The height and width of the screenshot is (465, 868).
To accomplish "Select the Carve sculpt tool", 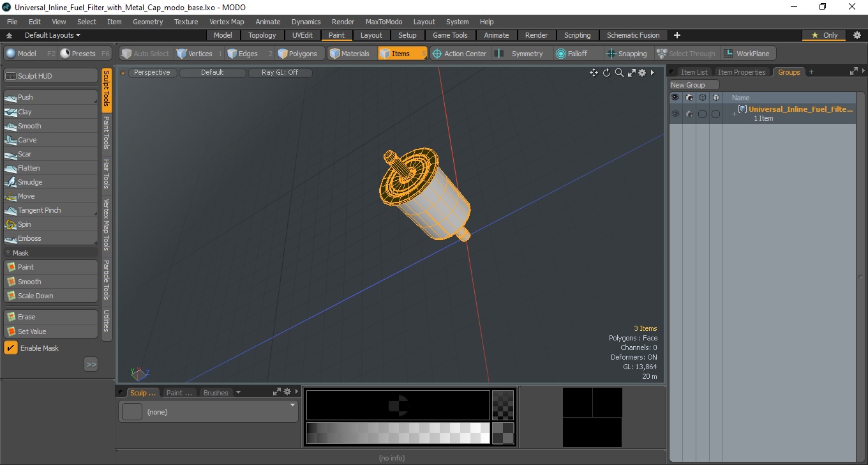I will pos(50,140).
